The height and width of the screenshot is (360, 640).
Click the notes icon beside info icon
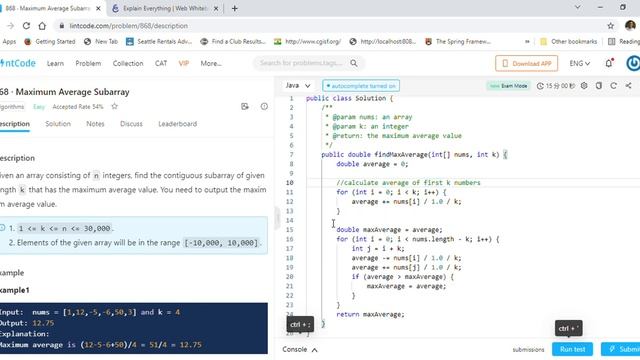(x=245, y=107)
